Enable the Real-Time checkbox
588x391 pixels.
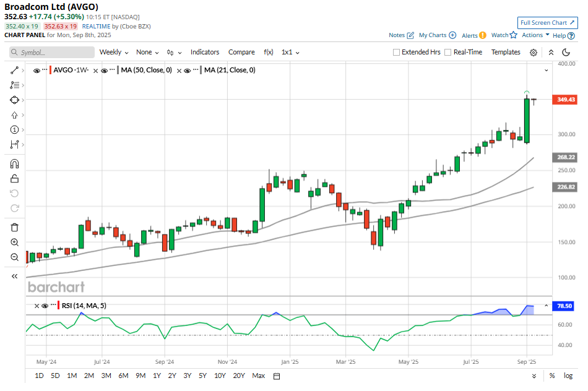pyautogui.click(x=447, y=53)
